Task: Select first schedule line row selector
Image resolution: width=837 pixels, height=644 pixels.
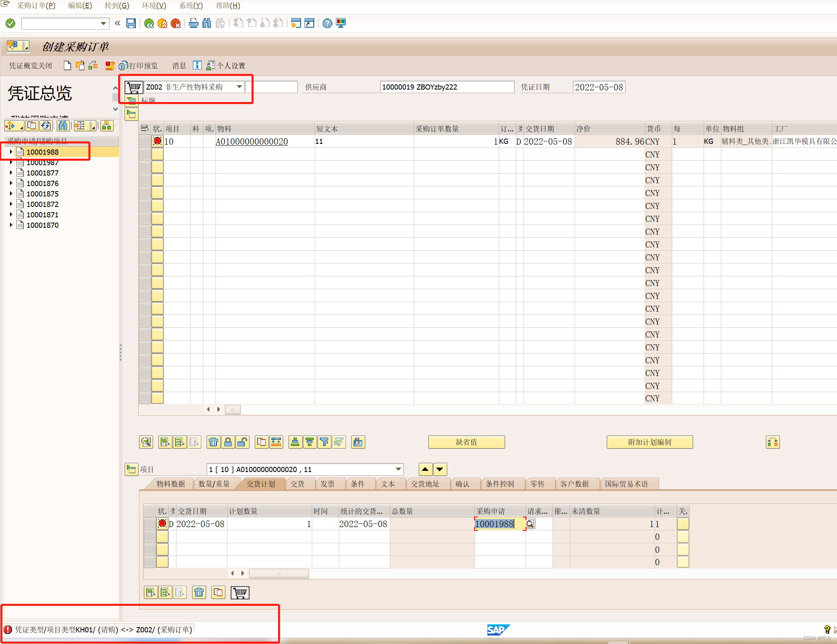Action: pyautogui.click(x=149, y=524)
